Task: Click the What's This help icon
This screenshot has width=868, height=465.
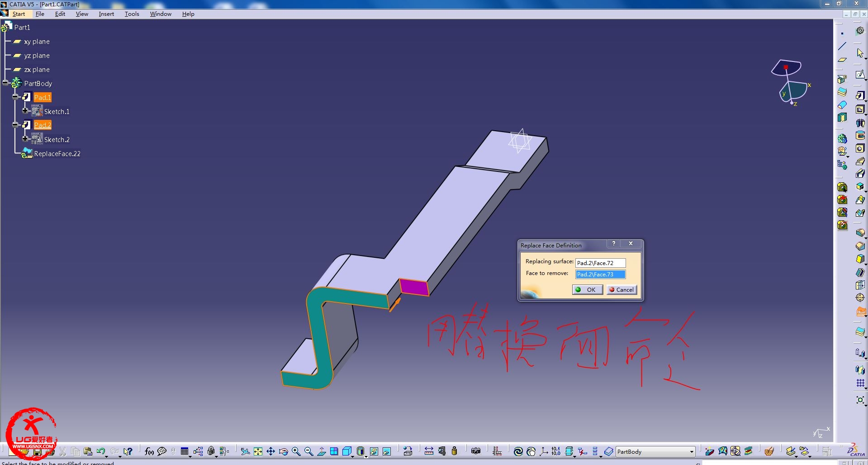Action: point(128,451)
